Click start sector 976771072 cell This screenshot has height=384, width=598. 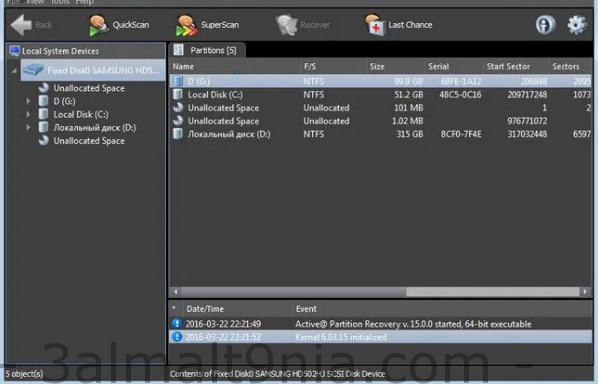click(x=527, y=121)
